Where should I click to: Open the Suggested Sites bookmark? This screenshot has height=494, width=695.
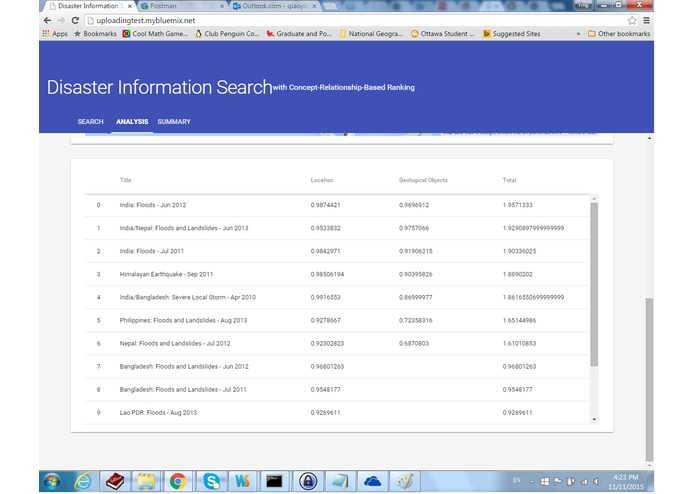[x=511, y=34]
